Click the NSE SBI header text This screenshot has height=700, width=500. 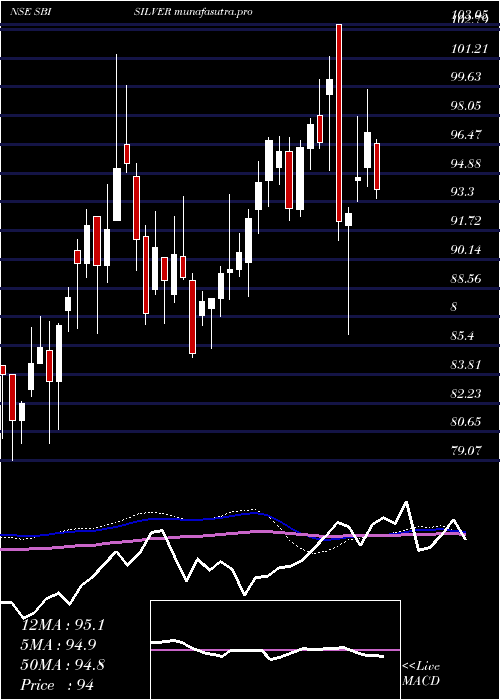click(29, 12)
